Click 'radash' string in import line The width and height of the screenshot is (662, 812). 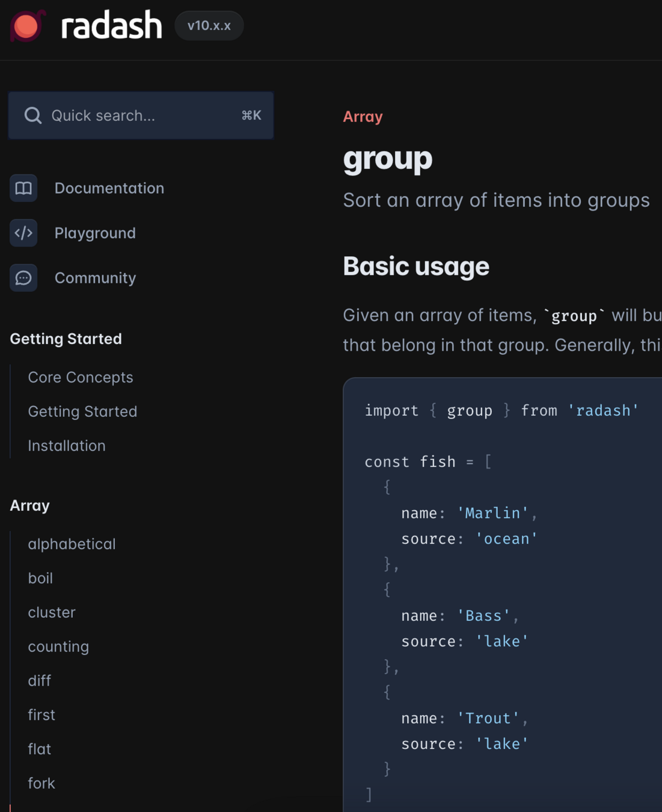click(x=603, y=411)
